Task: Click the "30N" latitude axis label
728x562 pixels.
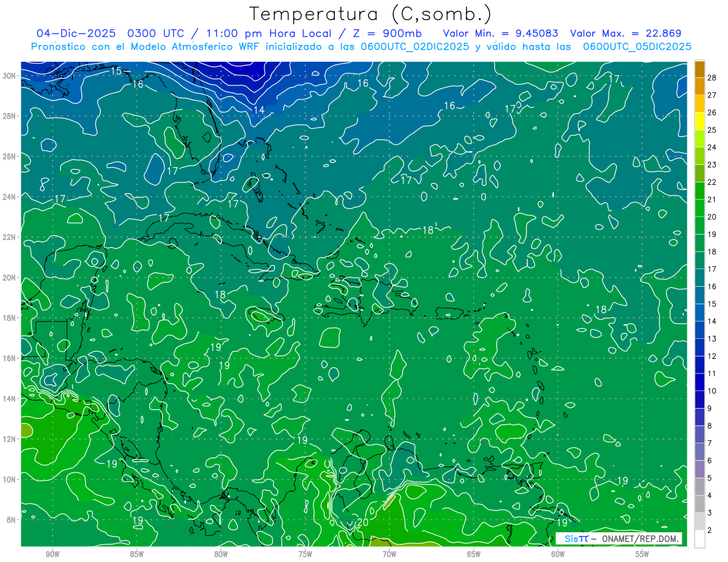Action: pyautogui.click(x=9, y=76)
